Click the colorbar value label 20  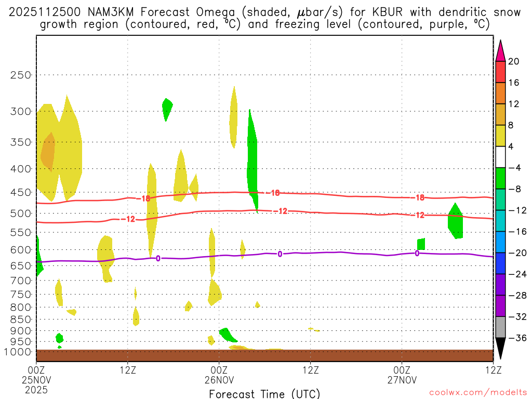(x=514, y=61)
